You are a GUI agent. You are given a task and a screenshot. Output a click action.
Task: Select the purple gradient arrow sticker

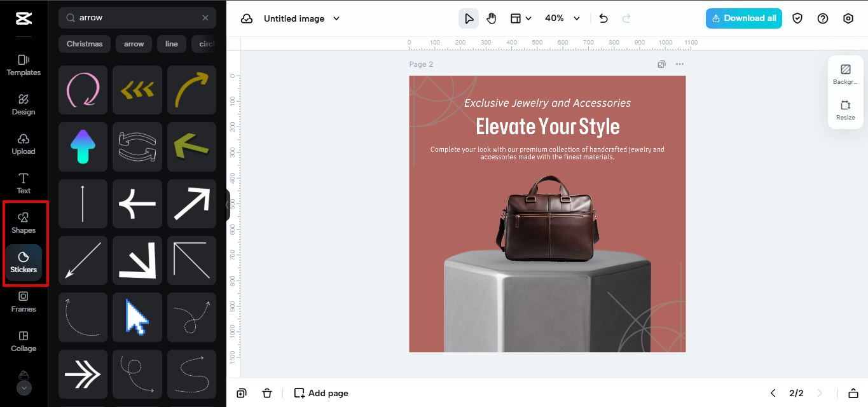tap(83, 147)
